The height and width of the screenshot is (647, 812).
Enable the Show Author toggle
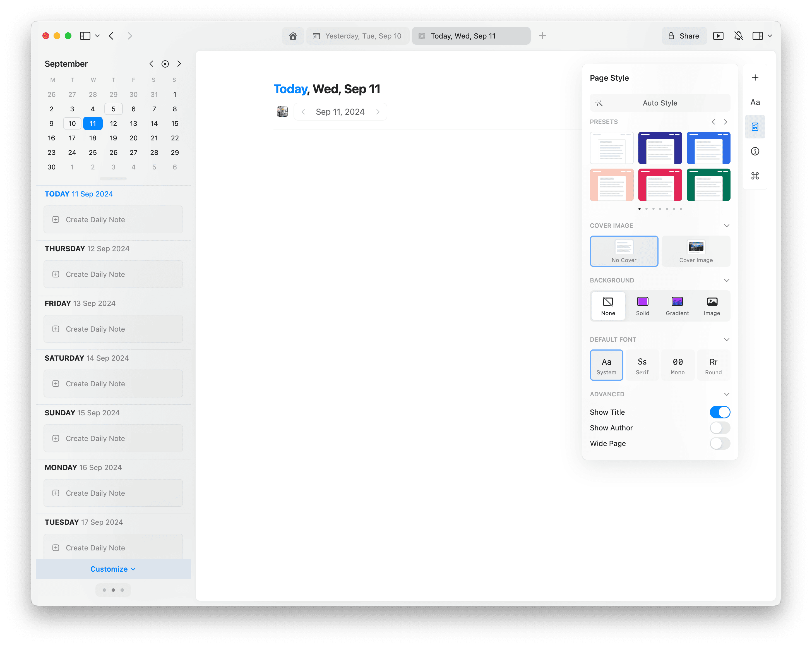pyautogui.click(x=719, y=428)
